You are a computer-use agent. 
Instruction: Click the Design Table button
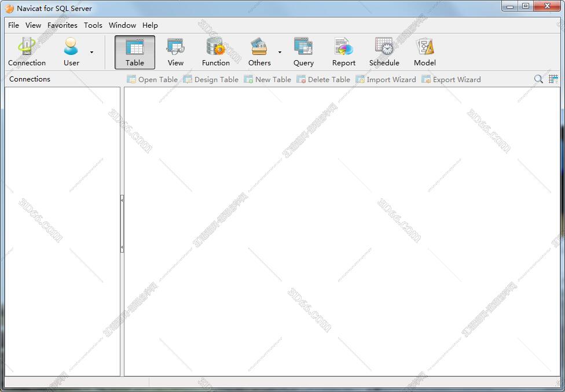pyautogui.click(x=211, y=79)
